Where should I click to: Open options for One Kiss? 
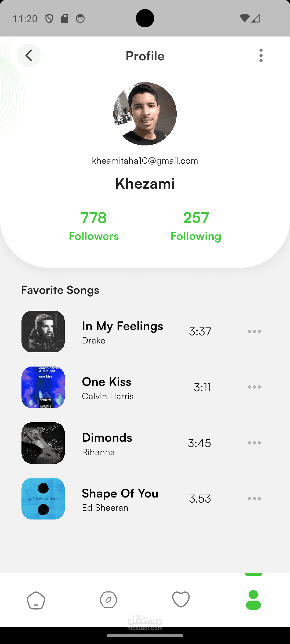[254, 387]
